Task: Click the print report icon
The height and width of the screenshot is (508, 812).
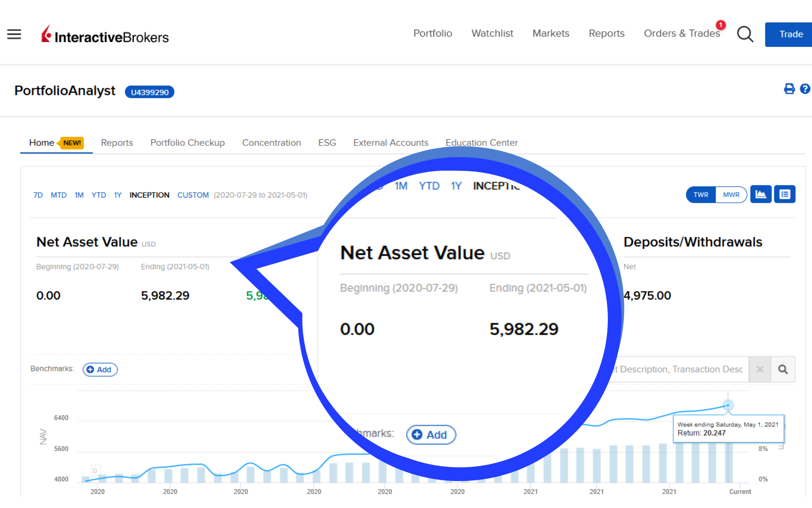Action: 789,89
